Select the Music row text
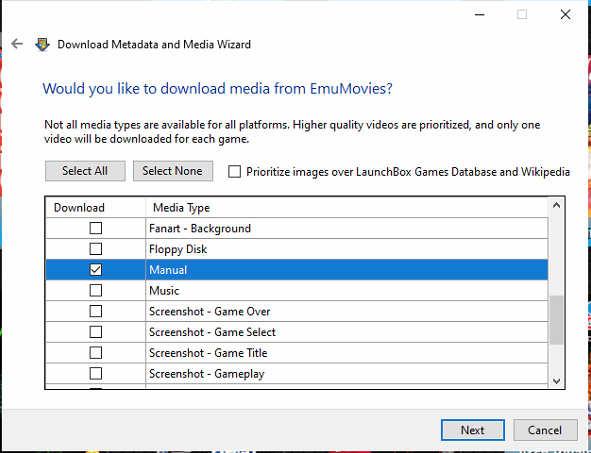591x453 pixels. tap(164, 291)
